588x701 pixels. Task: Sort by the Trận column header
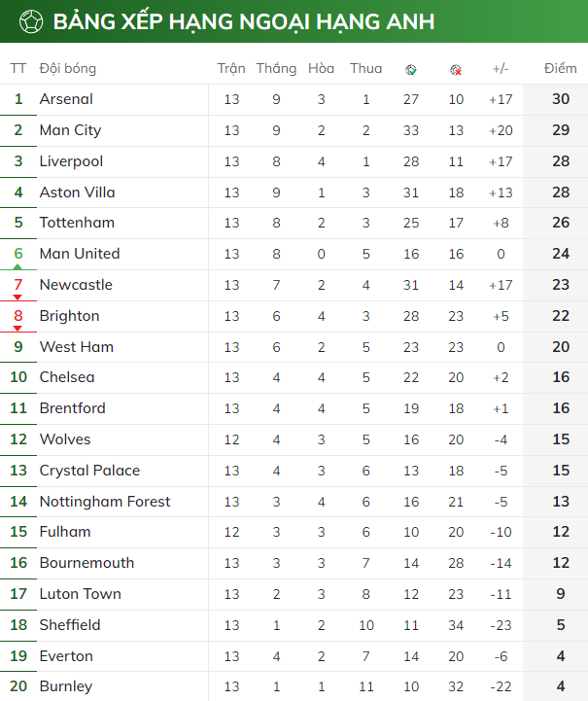231,68
